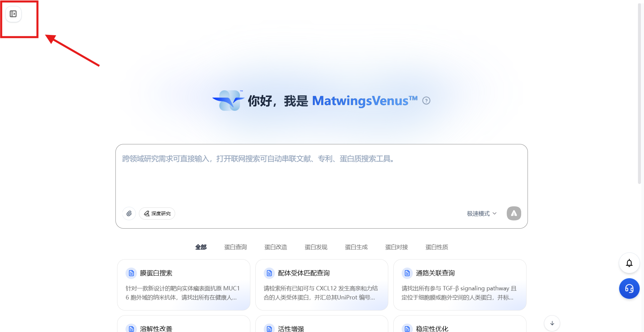Screen dimensions: 644x332
Task: Click the document icon on 稳定性优化 card
Action: [x=407, y=329]
